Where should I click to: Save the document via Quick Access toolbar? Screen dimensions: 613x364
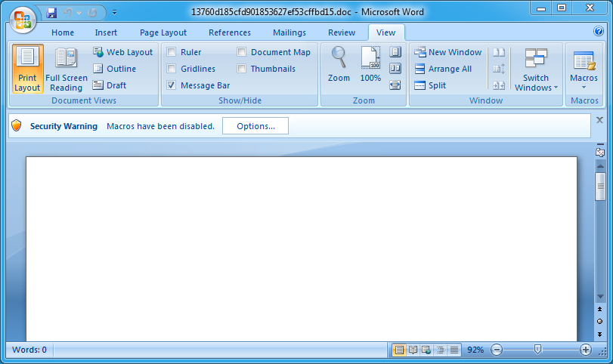coord(51,13)
